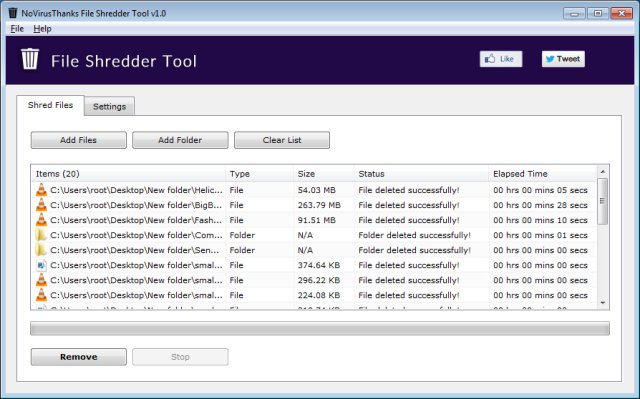Click the folder icon of Com... folder
The image size is (640, 399).
click(41, 235)
